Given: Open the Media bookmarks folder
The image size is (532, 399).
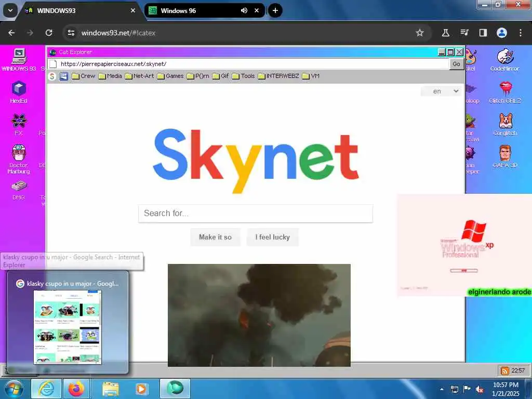Looking at the screenshot, I should (x=110, y=76).
